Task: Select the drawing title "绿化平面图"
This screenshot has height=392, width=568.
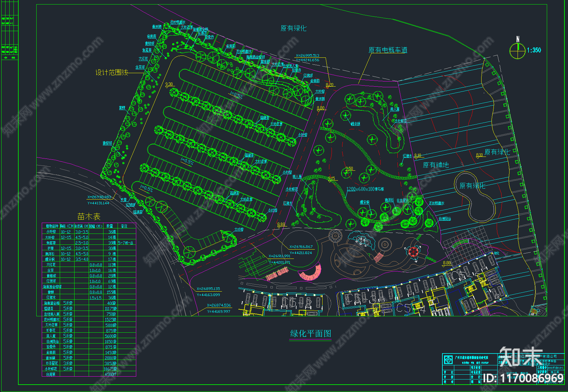Action: point(311,333)
